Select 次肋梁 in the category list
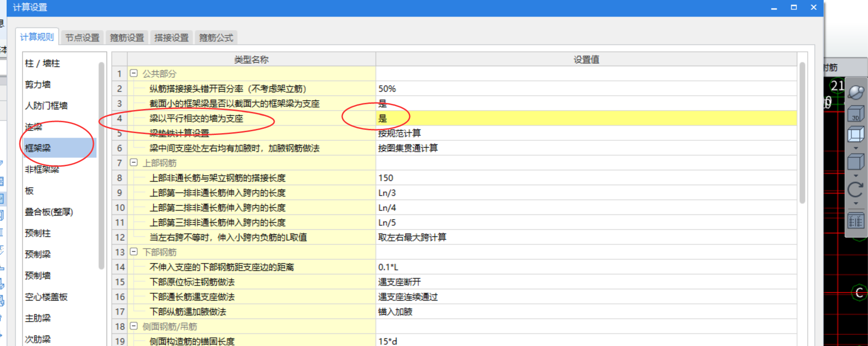Image resolution: width=868 pixels, height=346 pixels. 38,339
